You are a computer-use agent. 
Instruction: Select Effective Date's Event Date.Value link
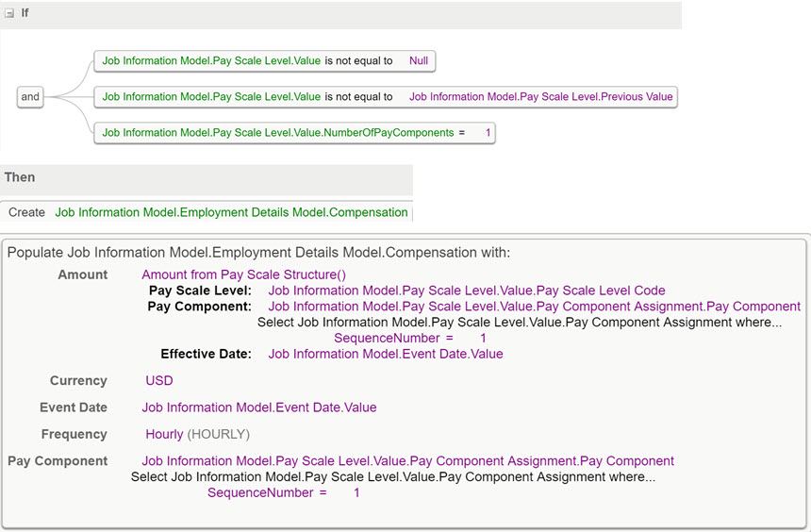pos(386,354)
